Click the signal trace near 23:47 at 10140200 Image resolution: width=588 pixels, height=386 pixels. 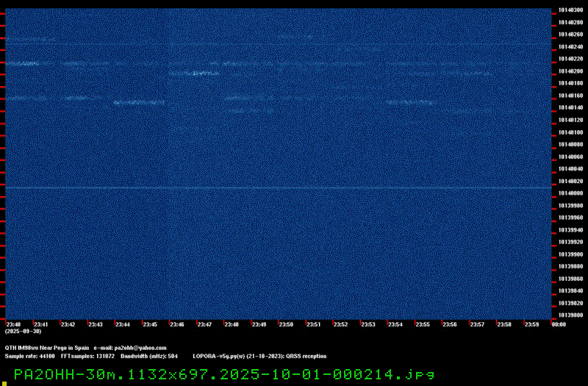194,74
